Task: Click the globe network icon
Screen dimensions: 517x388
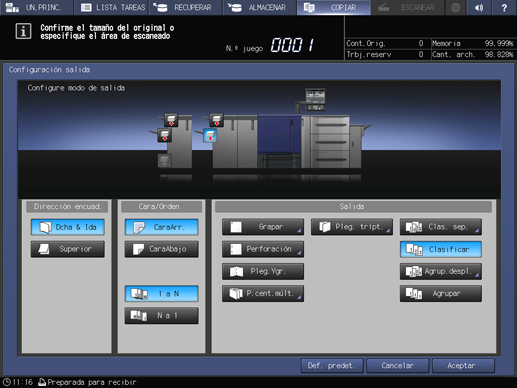Action: (x=456, y=7)
